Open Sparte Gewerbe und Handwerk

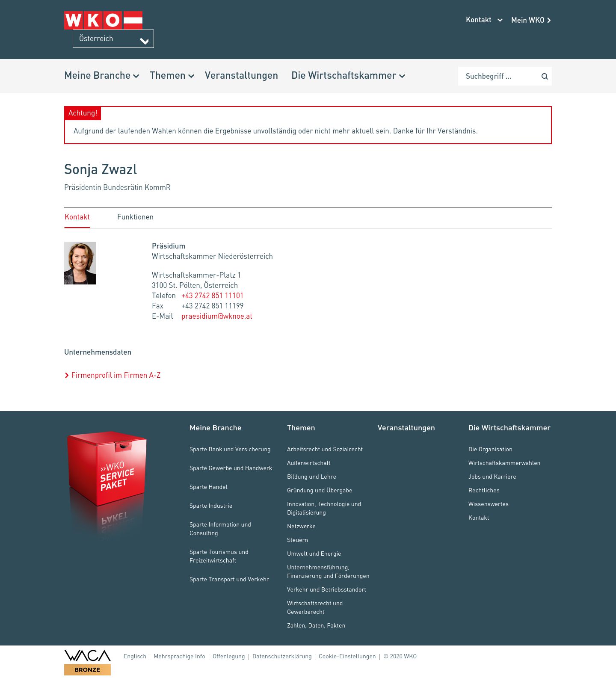231,468
